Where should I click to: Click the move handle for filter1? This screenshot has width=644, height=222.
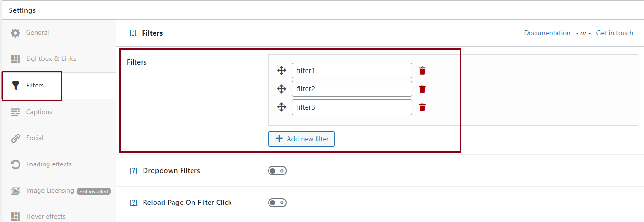tap(281, 71)
